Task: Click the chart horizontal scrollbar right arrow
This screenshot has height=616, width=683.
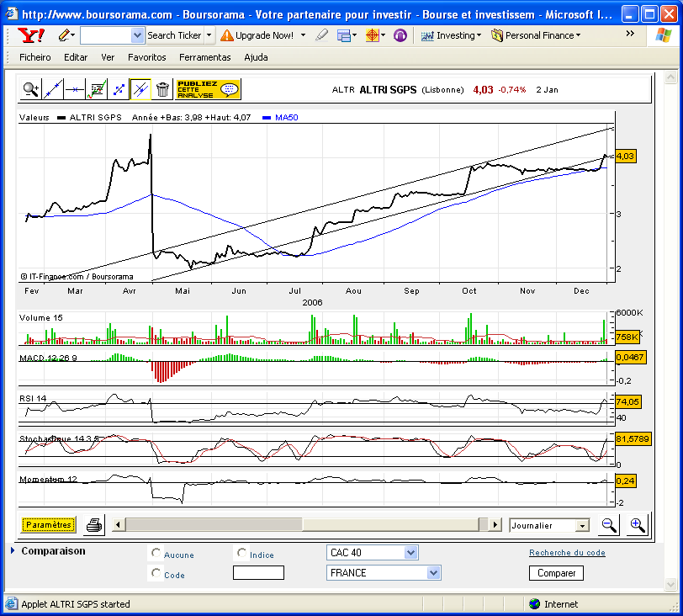Action: (495, 524)
